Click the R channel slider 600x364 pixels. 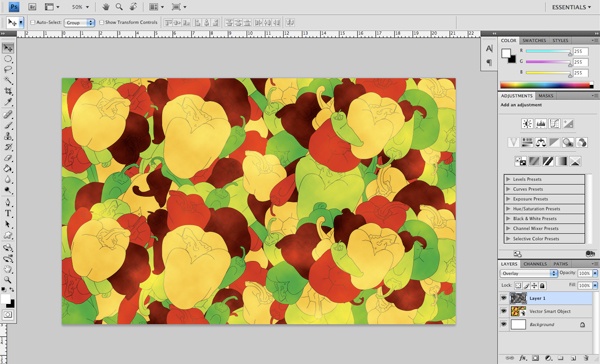pos(548,51)
